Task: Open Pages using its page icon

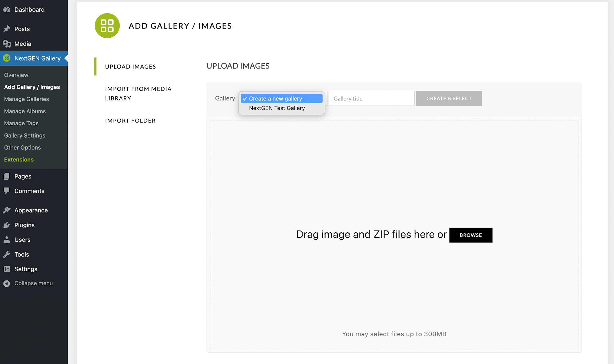Action: coord(7,176)
